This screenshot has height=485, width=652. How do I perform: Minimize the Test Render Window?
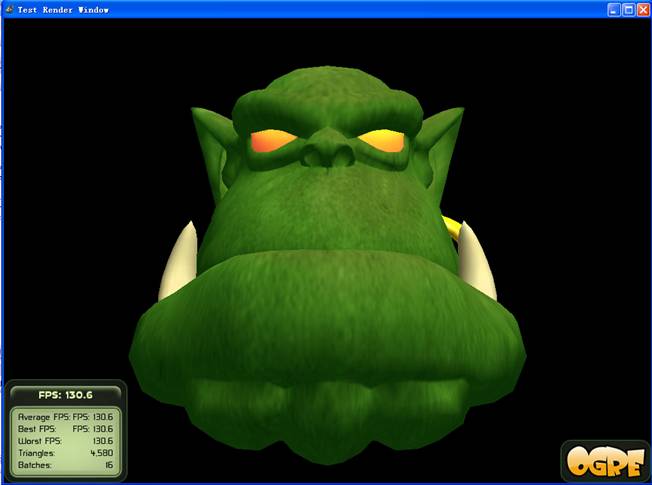pos(614,10)
